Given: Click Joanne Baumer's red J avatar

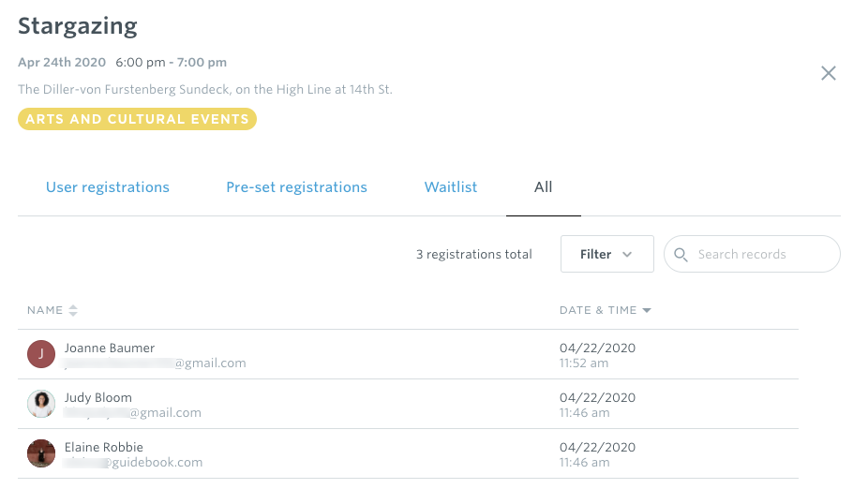Looking at the screenshot, I should 41,354.
